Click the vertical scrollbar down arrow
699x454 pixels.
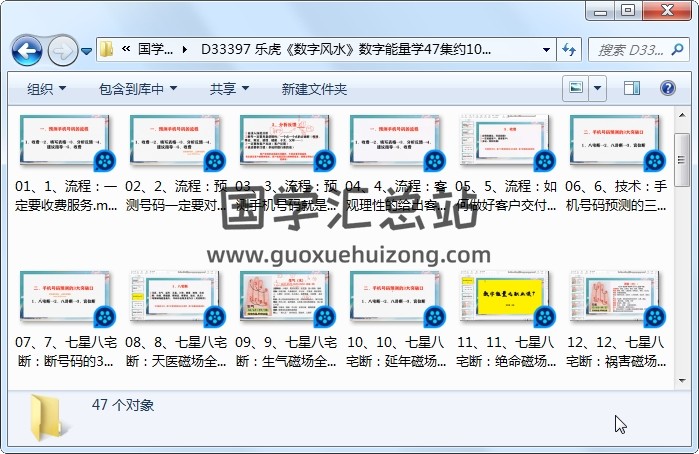(x=683, y=372)
